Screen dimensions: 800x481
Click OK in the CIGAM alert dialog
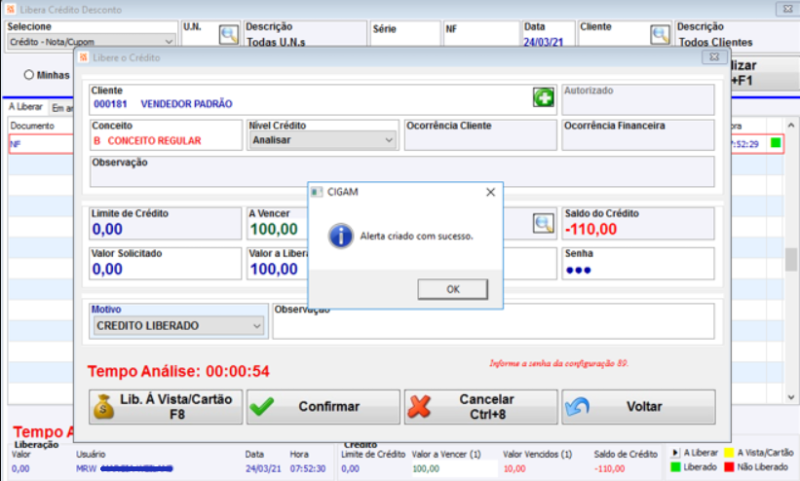453,289
